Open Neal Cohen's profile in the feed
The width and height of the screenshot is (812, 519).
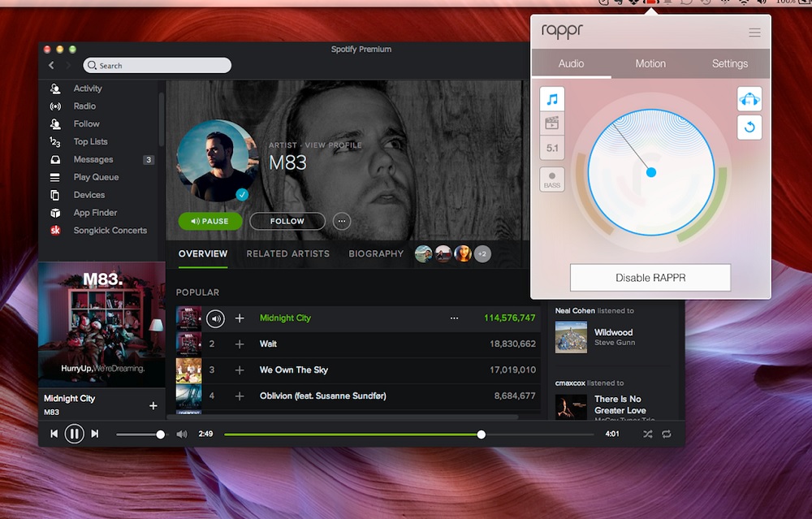tap(575, 311)
